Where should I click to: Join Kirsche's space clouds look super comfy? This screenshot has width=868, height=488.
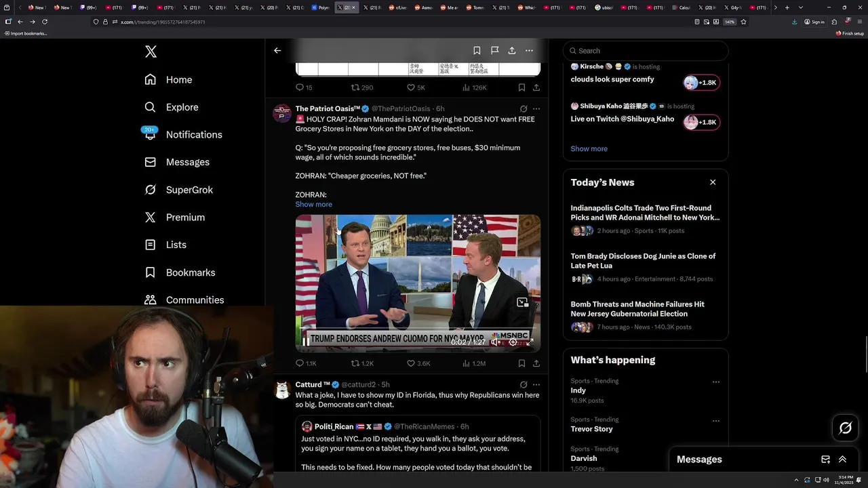(701, 83)
